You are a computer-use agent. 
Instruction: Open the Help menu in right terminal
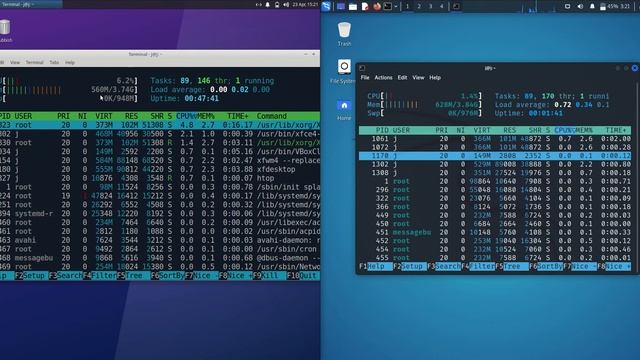[435, 78]
